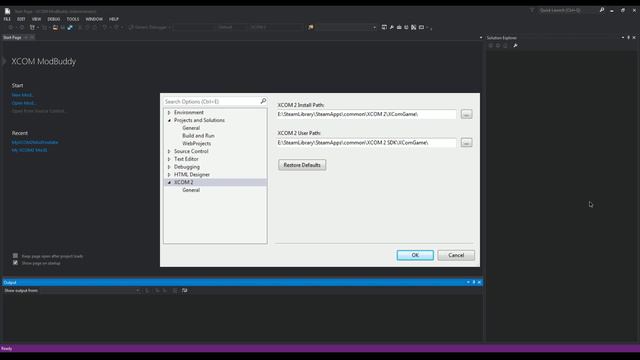
Task: Click Restore Defaults button
Action: [x=302, y=165]
